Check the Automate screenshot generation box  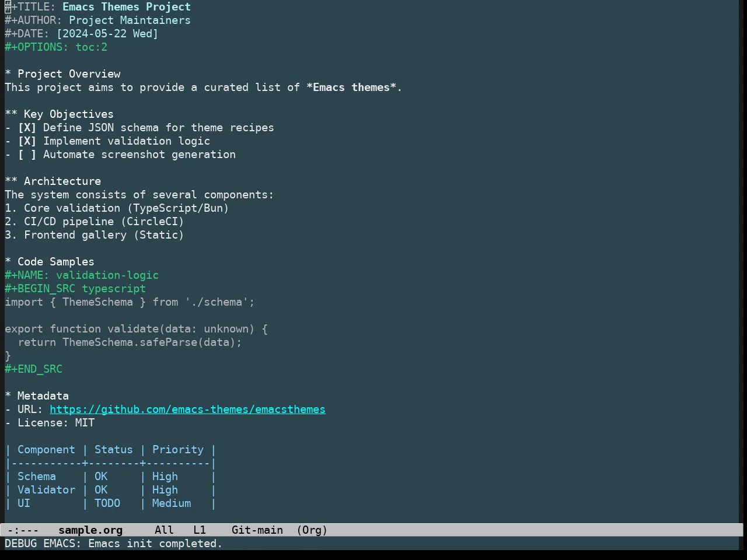click(27, 155)
